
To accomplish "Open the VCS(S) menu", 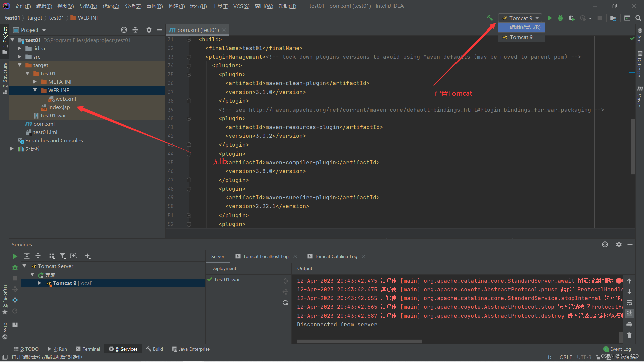I will 241,6.
